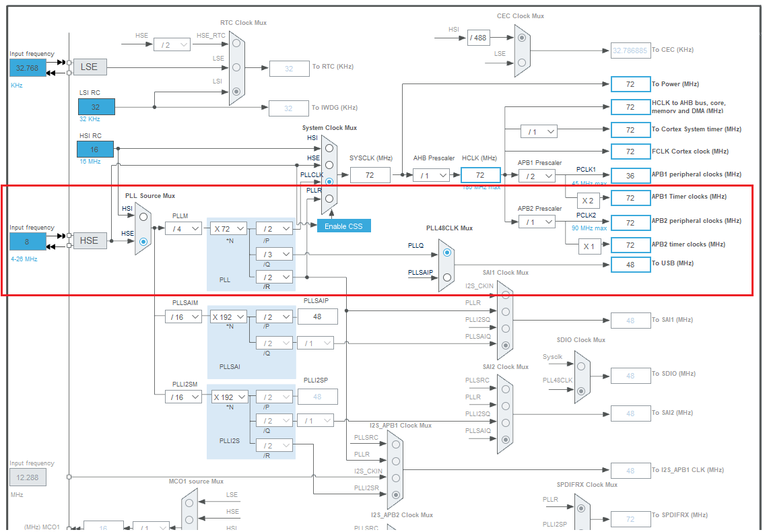Click Enable CSS button
Viewport: 767px width, 532px height.
coord(344,226)
